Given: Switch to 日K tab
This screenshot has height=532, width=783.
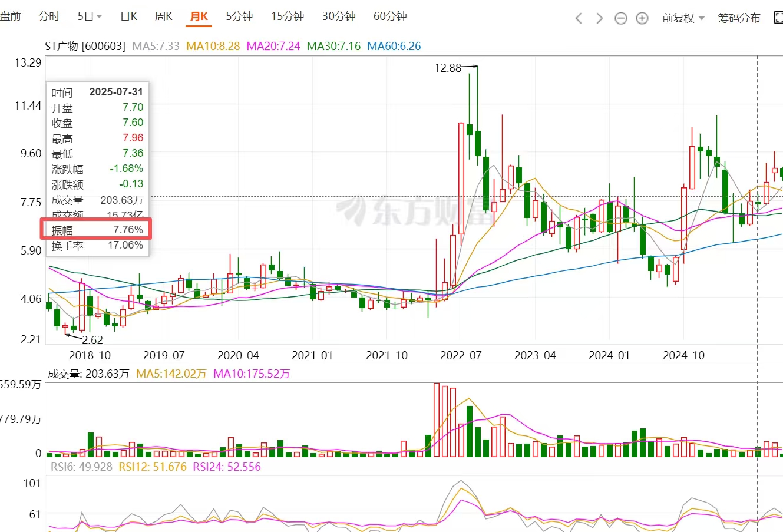Looking at the screenshot, I should point(128,16).
